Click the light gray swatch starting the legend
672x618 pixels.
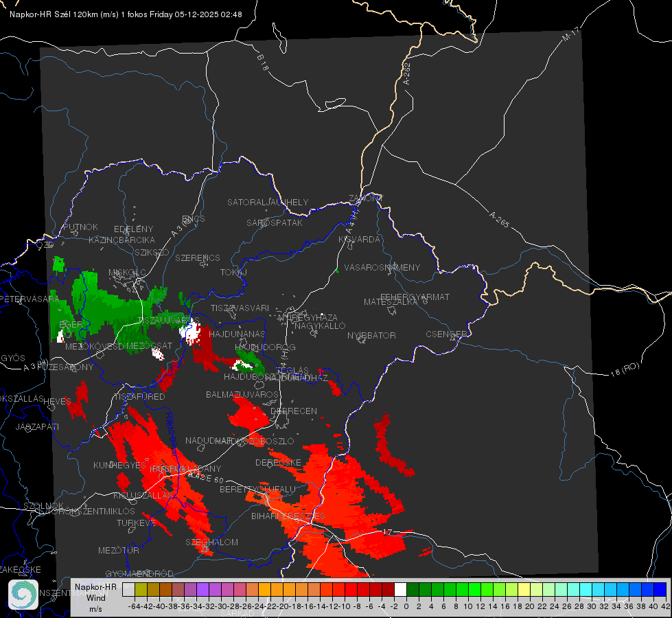pos(128,589)
